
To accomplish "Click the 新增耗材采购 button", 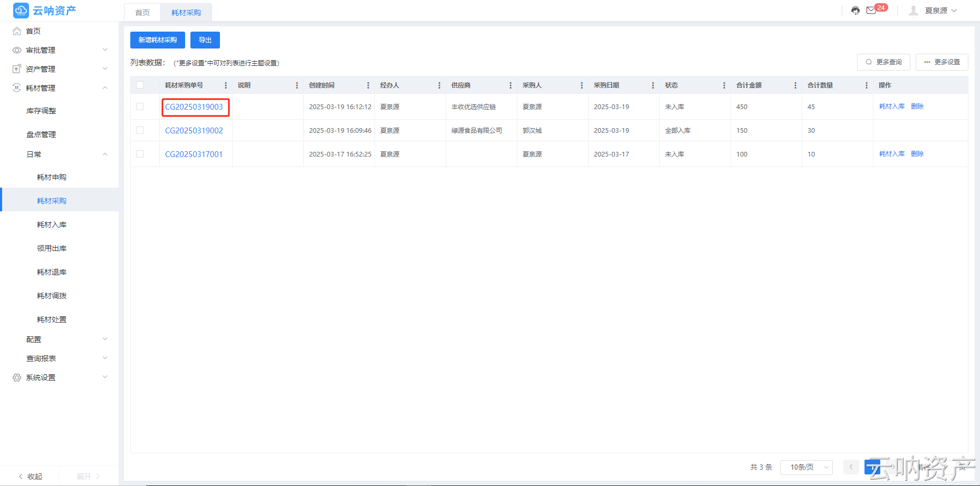I will 158,40.
